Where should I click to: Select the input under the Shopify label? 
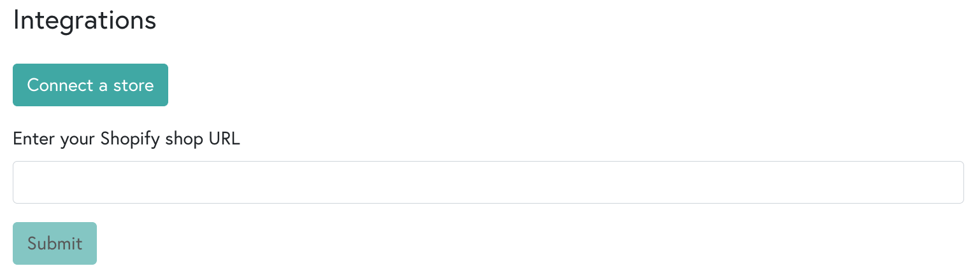point(488,183)
